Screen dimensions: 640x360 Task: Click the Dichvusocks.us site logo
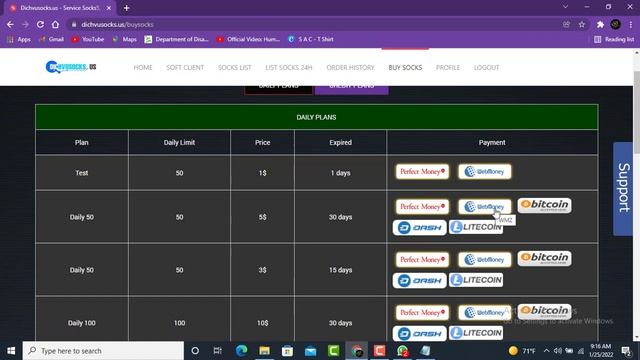click(x=71, y=67)
